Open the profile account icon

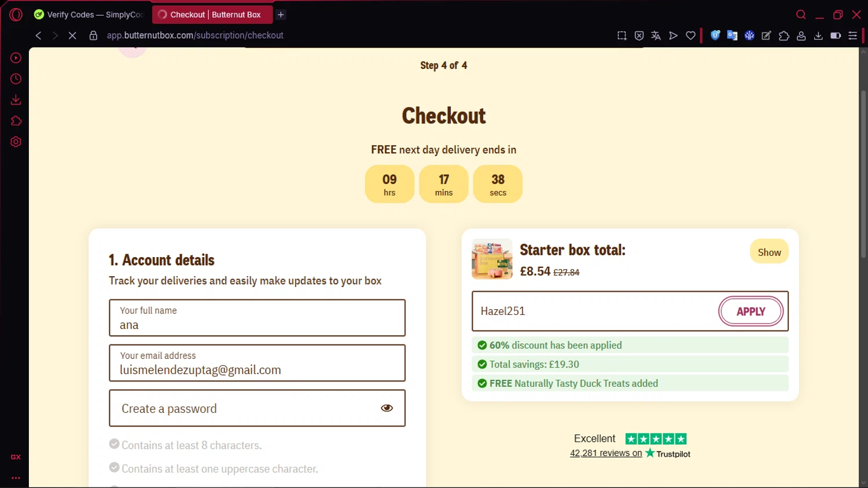[x=801, y=35]
